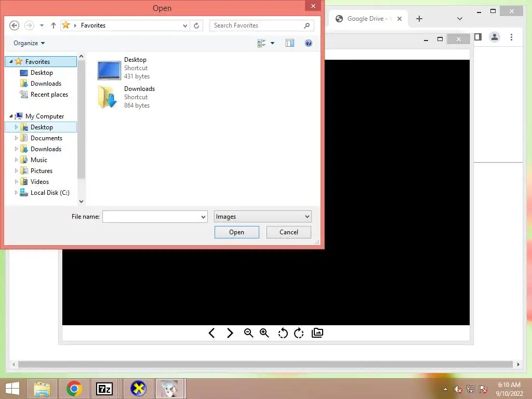The image size is (532, 399).
Task: Collapse the My Computer node
Action: click(x=11, y=116)
